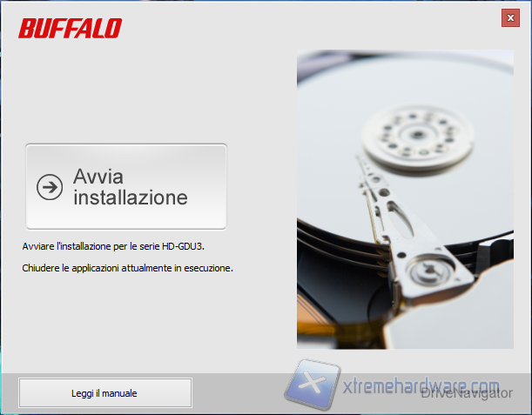Click the xtremehardware.com watermark text

(421, 385)
